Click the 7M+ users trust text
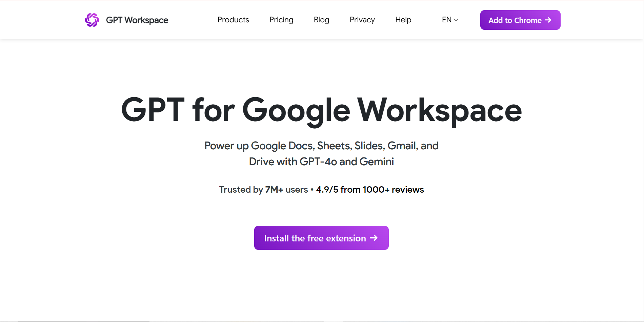This screenshot has height=322, width=644. pos(263,190)
